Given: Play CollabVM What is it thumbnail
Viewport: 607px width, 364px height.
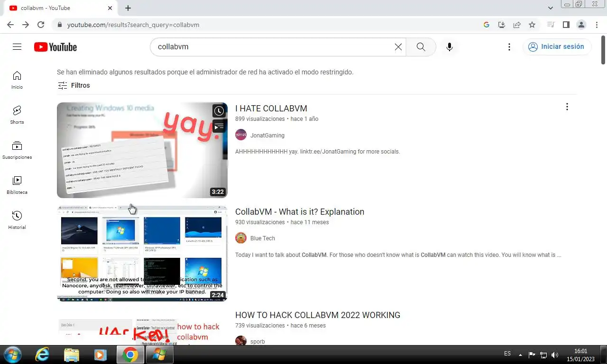Looking at the screenshot, I should [x=142, y=254].
